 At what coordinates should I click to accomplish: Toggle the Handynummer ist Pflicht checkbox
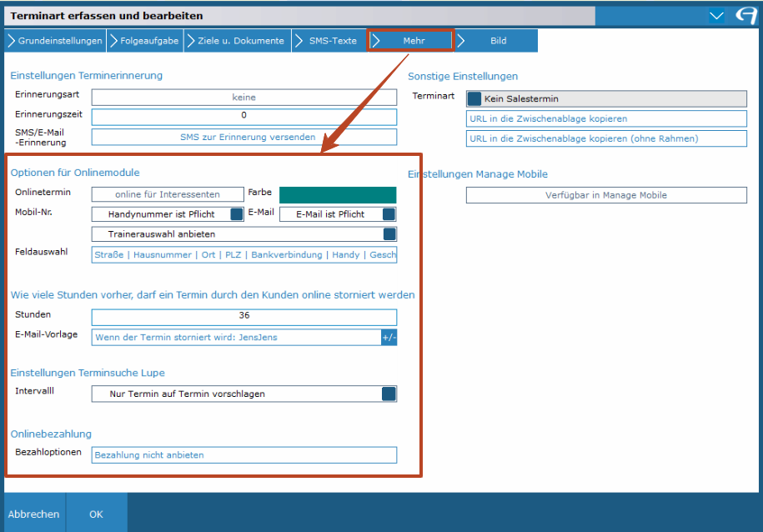237,214
